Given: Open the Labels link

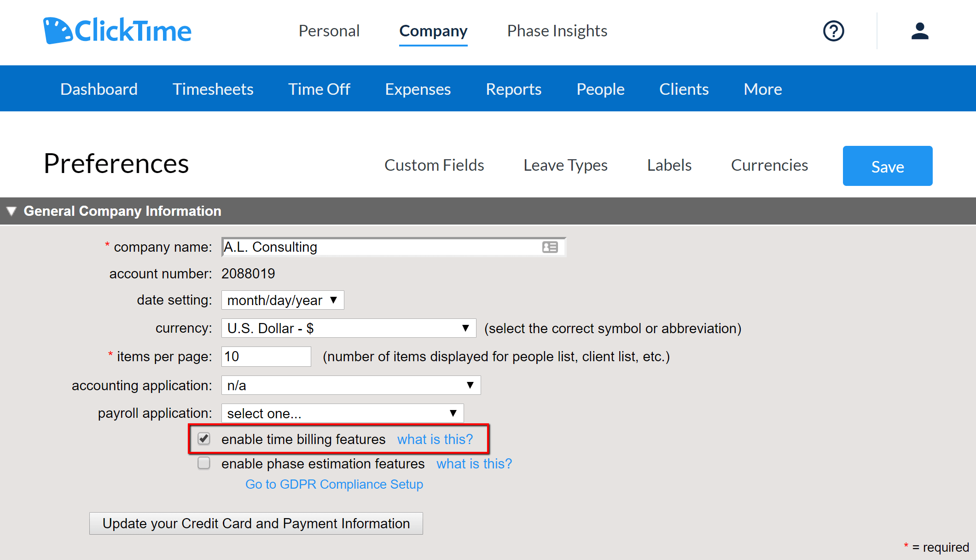Looking at the screenshot, I should click(x=669, y=165).
